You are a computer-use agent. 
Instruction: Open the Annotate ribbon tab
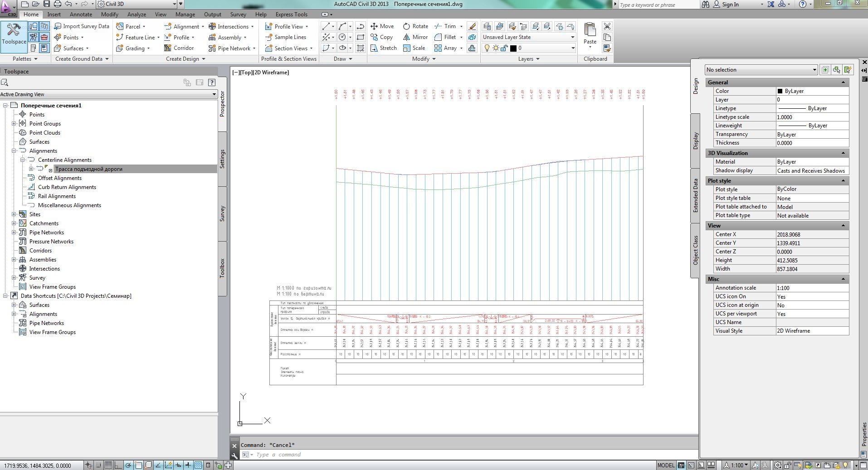(81, 15)
